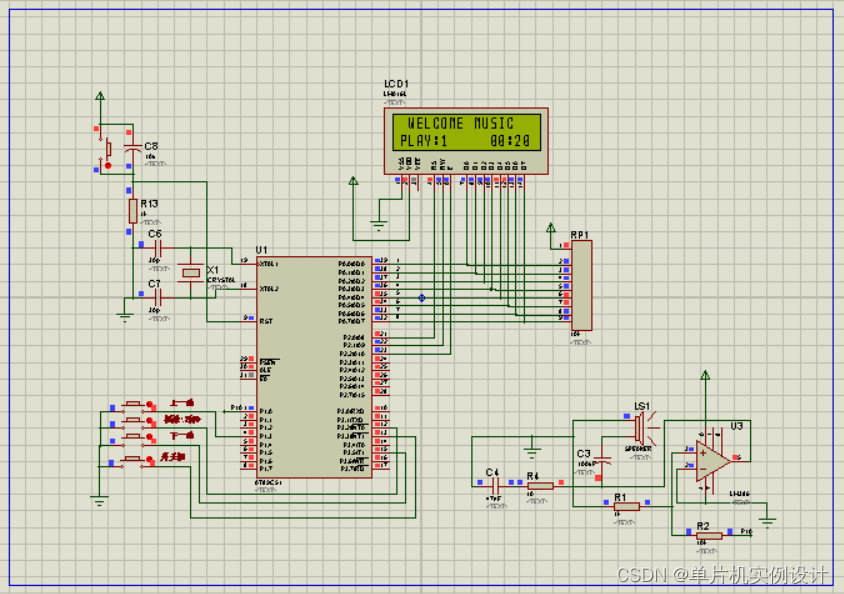Select resistor R2 symbol
The width and height of the screenshot is (844, 594).
coord(709,535)
